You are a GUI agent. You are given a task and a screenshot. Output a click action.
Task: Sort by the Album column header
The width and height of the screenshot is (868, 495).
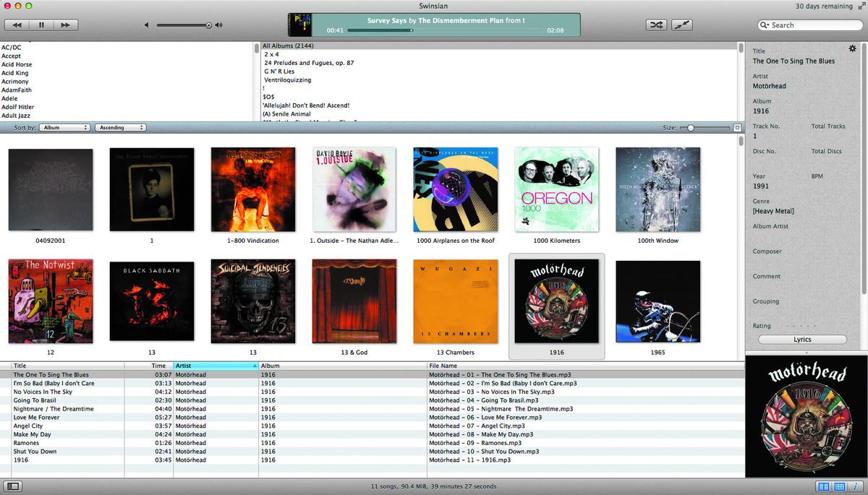point(343,366)
